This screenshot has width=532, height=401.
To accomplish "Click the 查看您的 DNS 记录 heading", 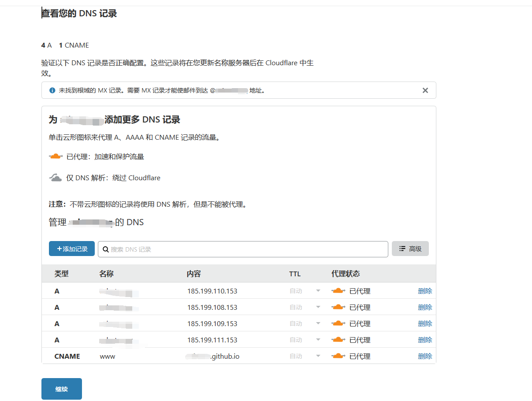I will 79,14.
